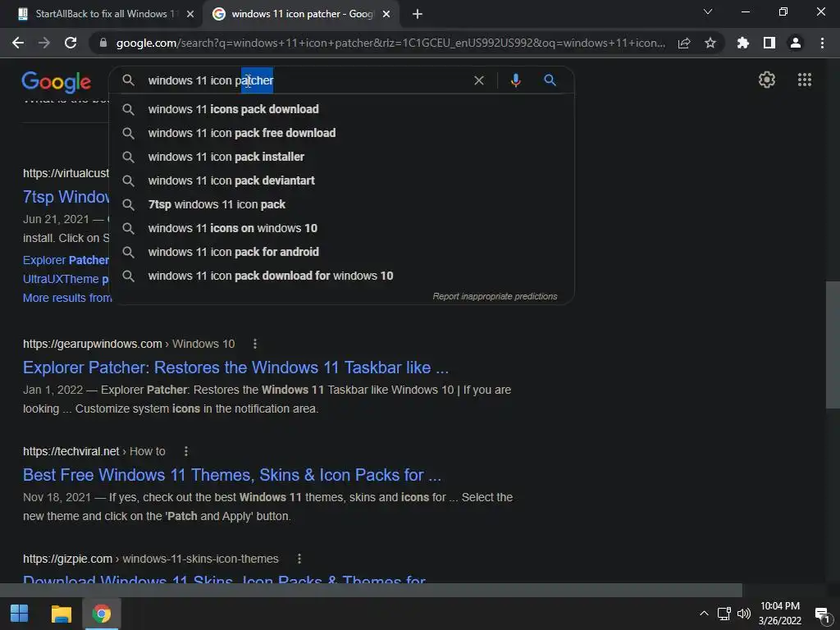Close the StartAllBack tab

[190, 14]
